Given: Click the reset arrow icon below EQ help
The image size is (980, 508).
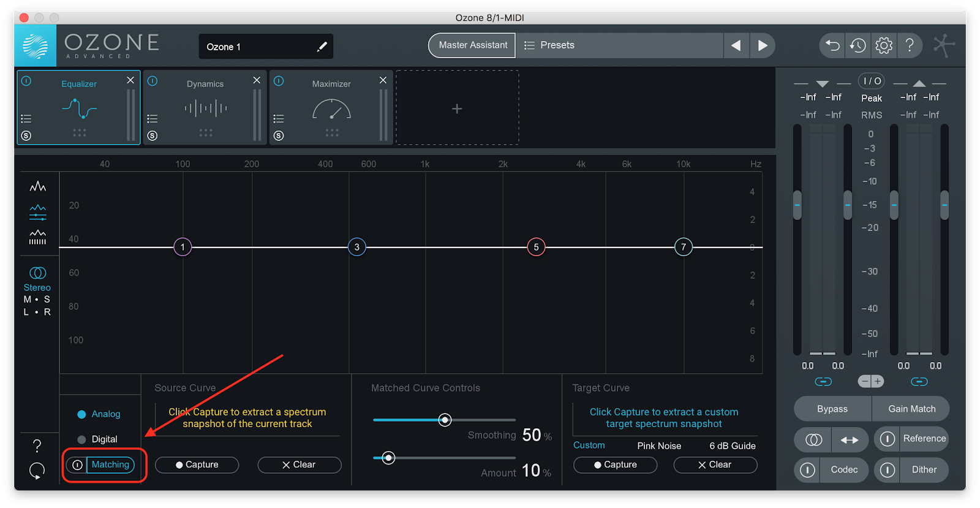Looking at the screenshot, I should [37, 471].
